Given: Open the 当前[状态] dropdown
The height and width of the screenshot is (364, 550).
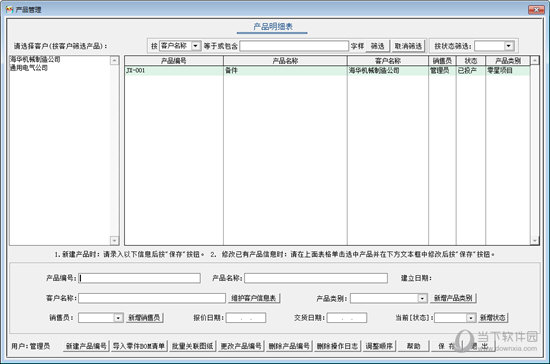Looking at the screenshot, I should click(x=471, y=318).
